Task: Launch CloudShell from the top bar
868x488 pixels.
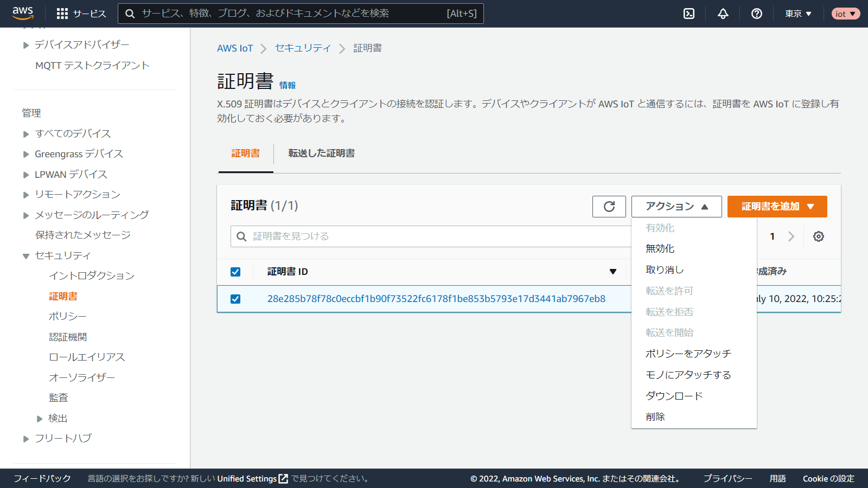Action: 689,14
